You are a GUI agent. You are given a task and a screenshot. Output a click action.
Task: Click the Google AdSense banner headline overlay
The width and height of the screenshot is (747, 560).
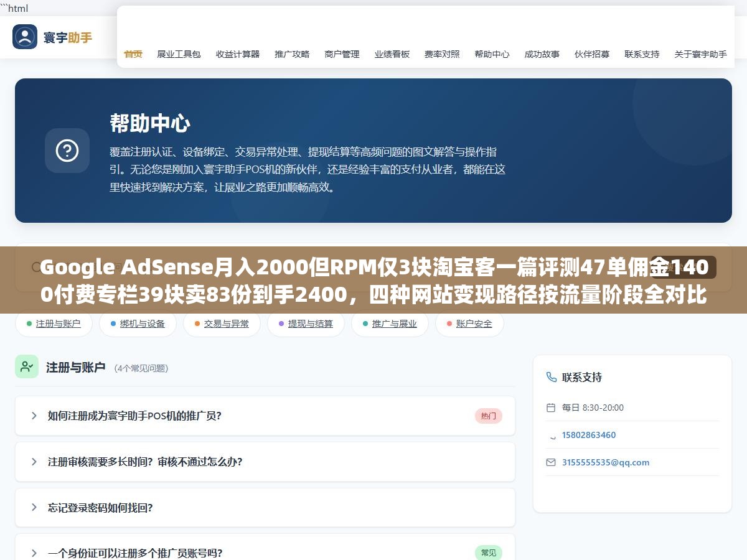(374, 280)
